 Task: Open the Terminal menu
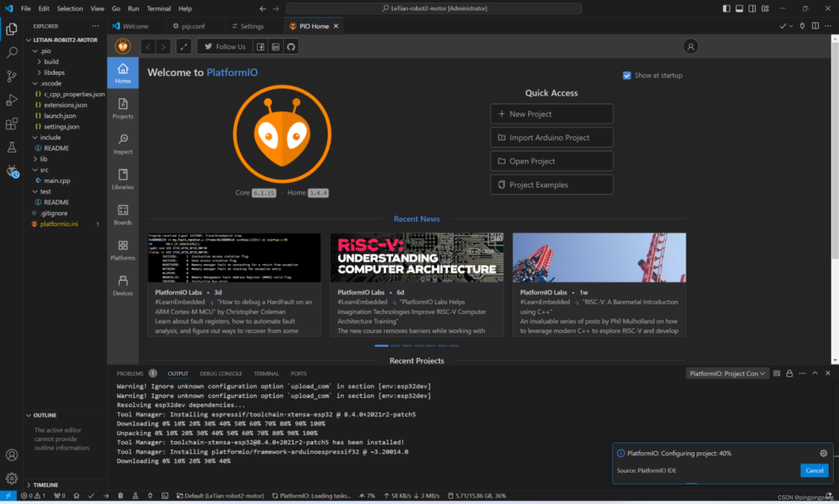[x=158, y=9]
